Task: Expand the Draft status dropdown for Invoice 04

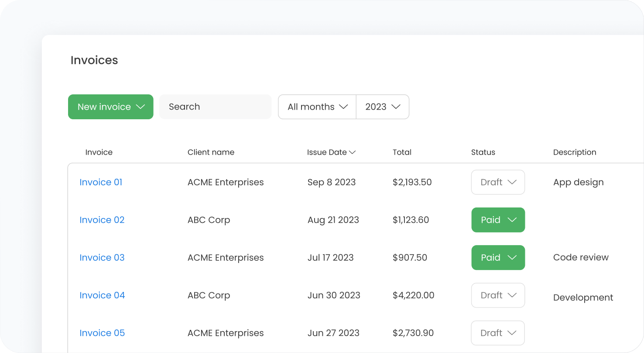Action: coord(498,295)
